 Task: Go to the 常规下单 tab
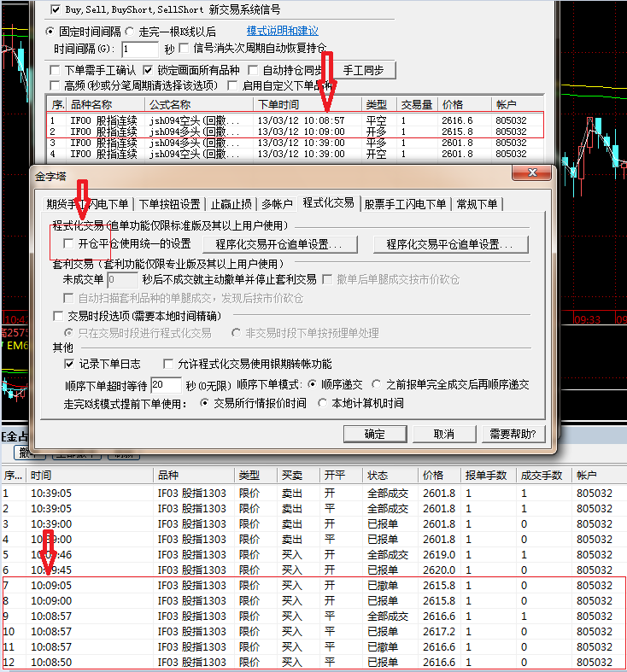[x=478, y=204]
